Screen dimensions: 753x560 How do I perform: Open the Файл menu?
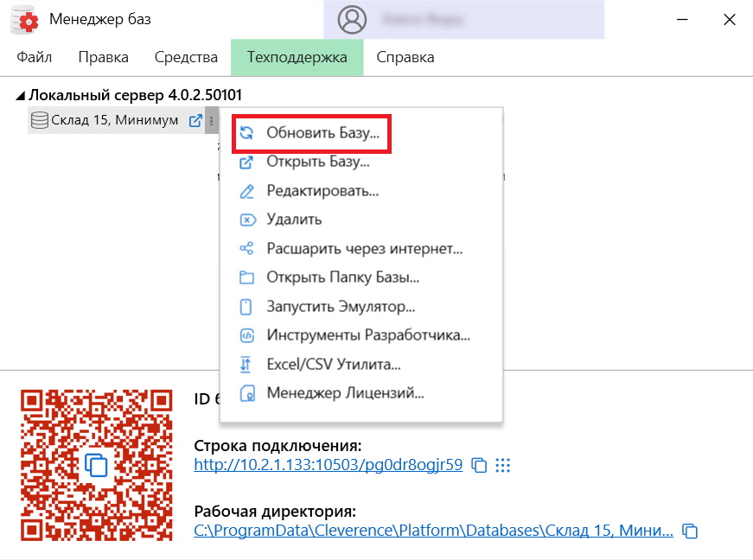click(x=34, y=57)
